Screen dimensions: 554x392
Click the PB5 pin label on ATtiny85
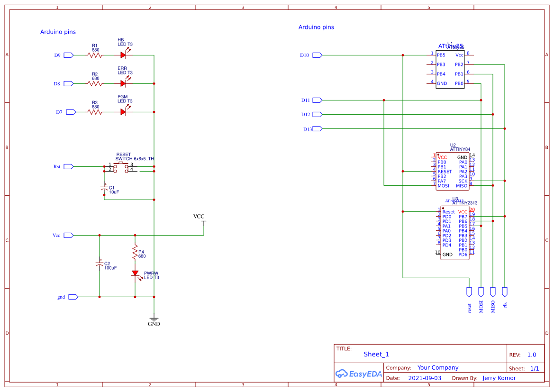[441, 55]
